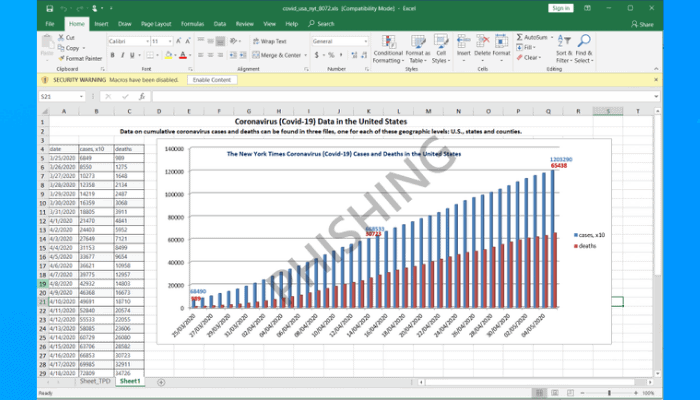Image resolution: width=700 pixels, height=400 pixels.
Task: Open Ribbon Display Options icon
Action: (588, 8)
